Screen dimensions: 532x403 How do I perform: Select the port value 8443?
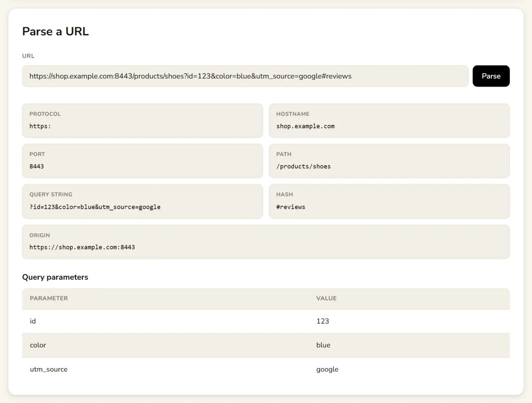pyautogui.click(x=37, y=166)
